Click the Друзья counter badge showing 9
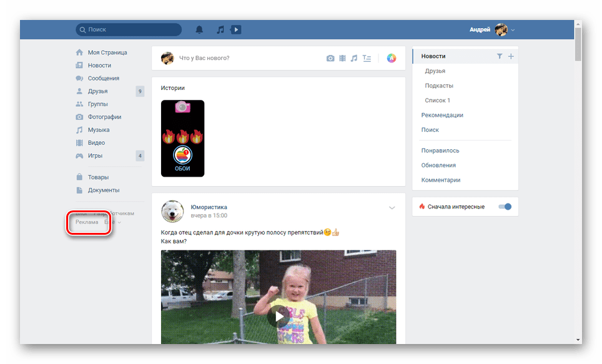Screen dimensions: 602x364 (140, 91)
